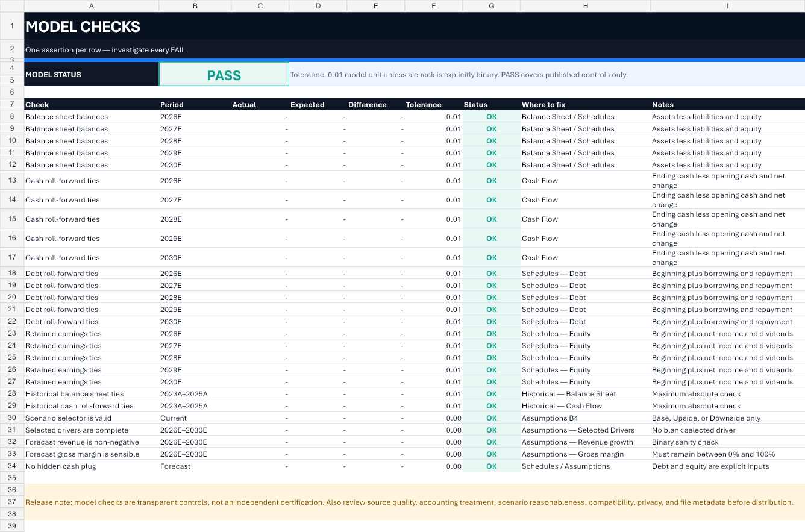Select Cash Flow fix cell in row 16
The image size is (805, 532).
pos(586,238)
